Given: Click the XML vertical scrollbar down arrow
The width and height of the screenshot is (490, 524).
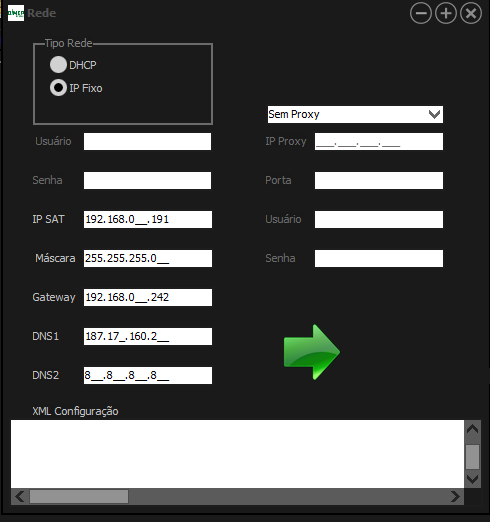Looking at the screenshot, I should [x=473, y=480].
